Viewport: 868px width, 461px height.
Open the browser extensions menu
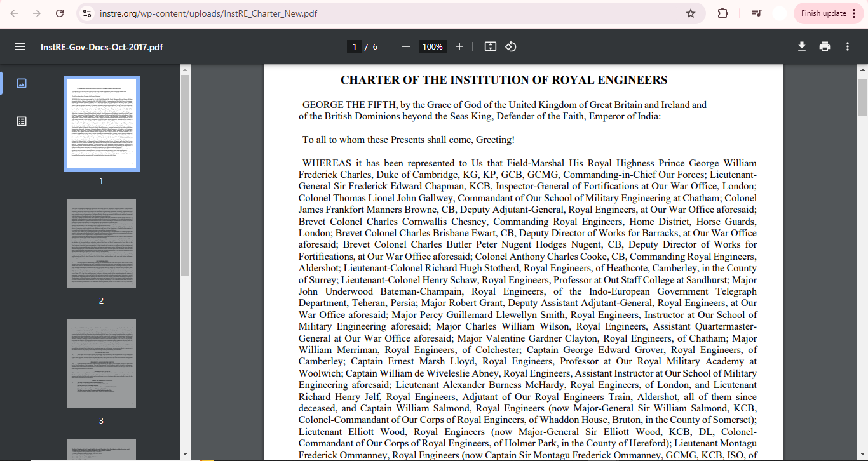coord(722,13)
